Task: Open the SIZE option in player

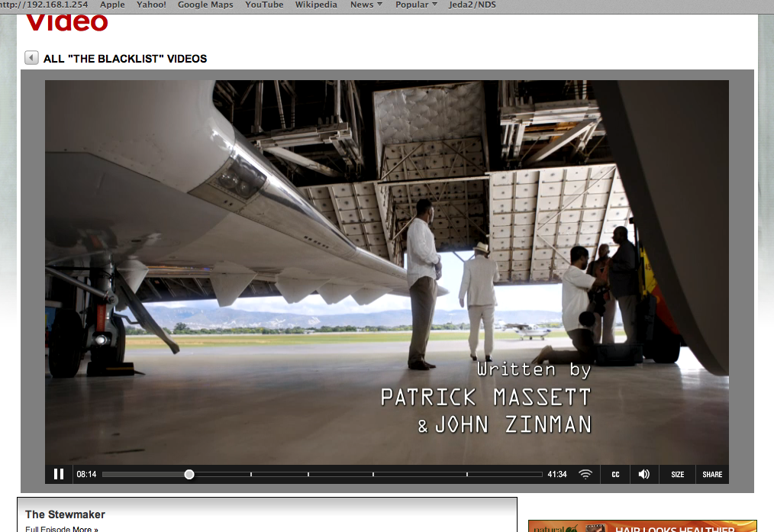Action: pos(677,474)
